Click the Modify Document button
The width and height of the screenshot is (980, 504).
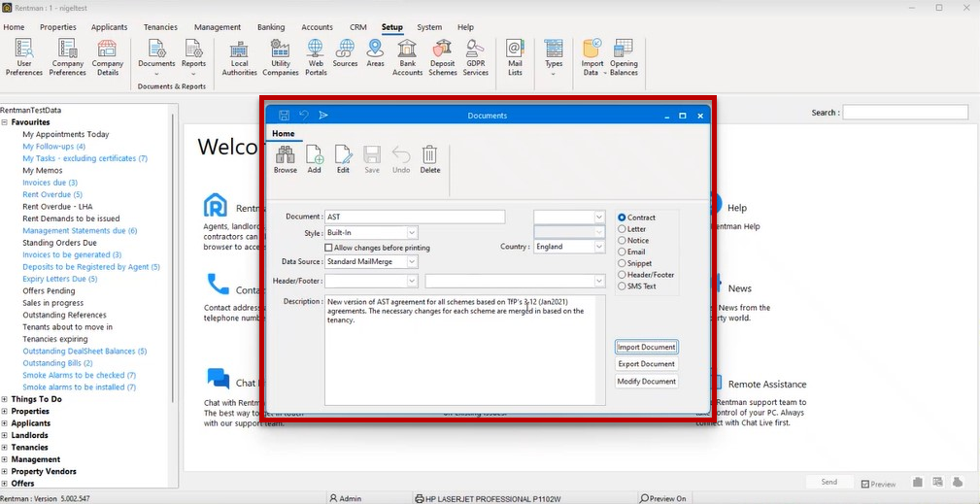point(646,381)
